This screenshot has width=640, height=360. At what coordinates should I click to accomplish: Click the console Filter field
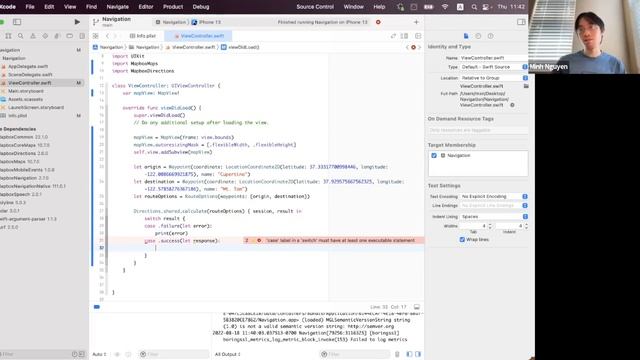tap(354, 354)
